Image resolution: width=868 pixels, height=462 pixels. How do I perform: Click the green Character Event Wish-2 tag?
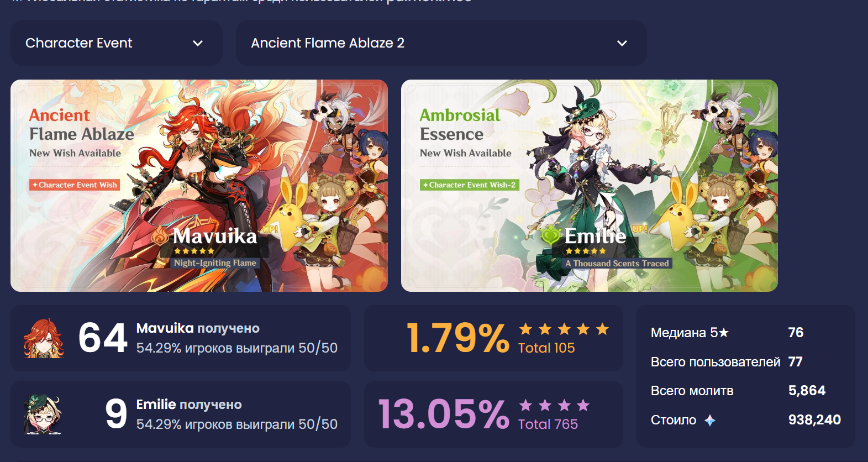click(470, 185)
